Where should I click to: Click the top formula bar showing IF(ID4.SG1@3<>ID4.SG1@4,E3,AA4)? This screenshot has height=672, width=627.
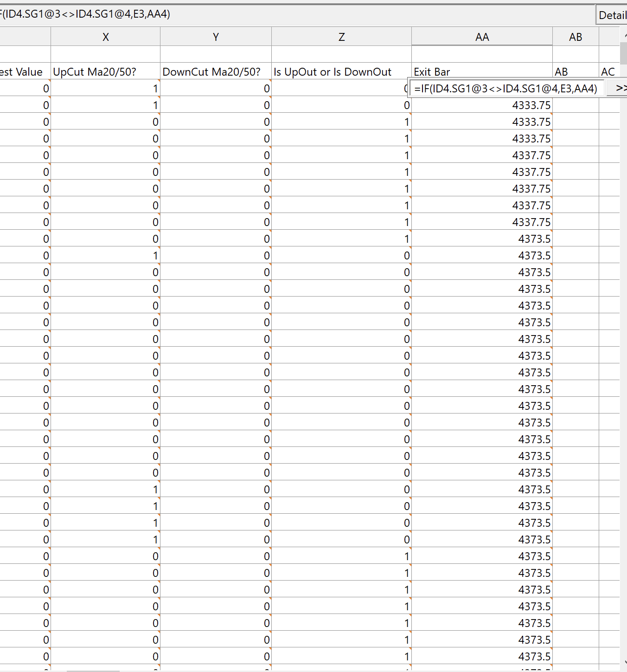coord(297,14)
